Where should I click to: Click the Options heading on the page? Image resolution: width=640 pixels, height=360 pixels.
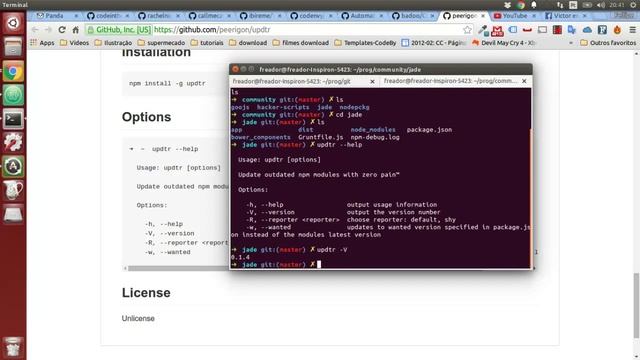pyautogui.click(x=146, y=117)
